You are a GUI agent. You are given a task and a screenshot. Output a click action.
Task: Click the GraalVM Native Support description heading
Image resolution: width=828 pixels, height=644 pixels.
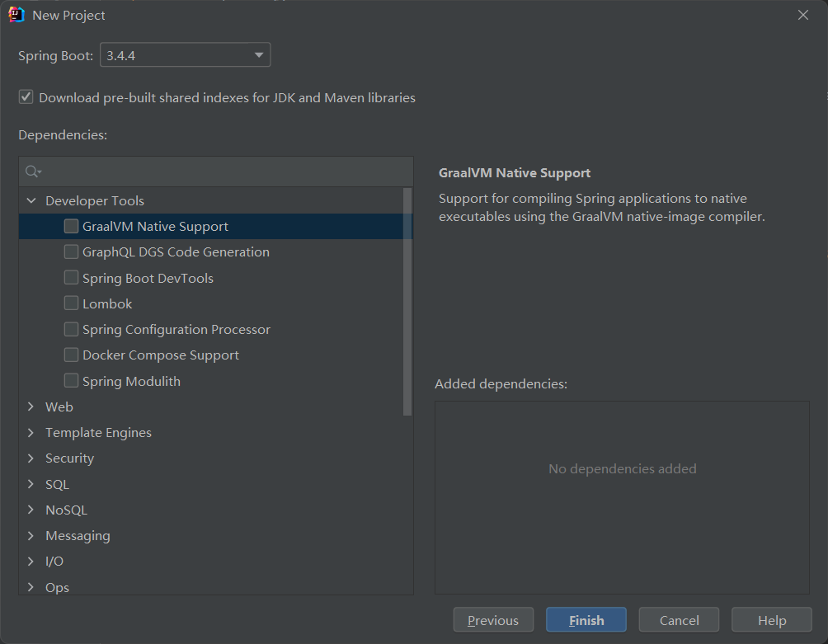[x=515, y=173]
